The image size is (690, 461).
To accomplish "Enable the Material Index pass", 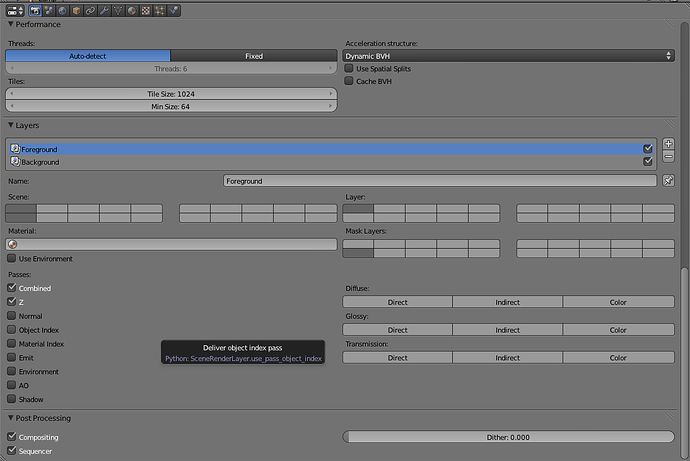I will point(12,344).
